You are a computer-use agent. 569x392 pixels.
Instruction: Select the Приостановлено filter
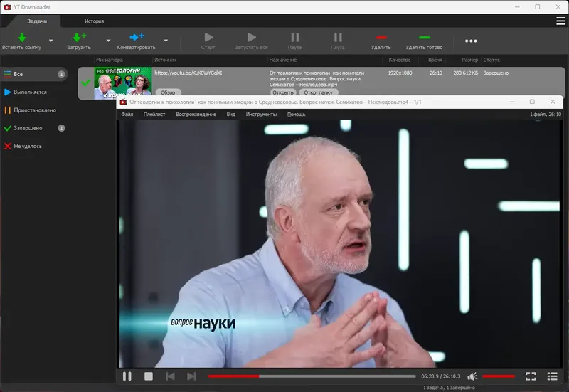34,110
